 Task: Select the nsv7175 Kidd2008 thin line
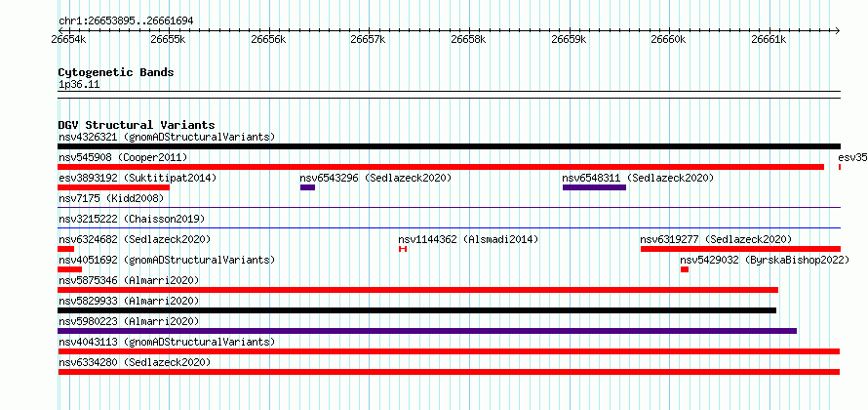449,208
